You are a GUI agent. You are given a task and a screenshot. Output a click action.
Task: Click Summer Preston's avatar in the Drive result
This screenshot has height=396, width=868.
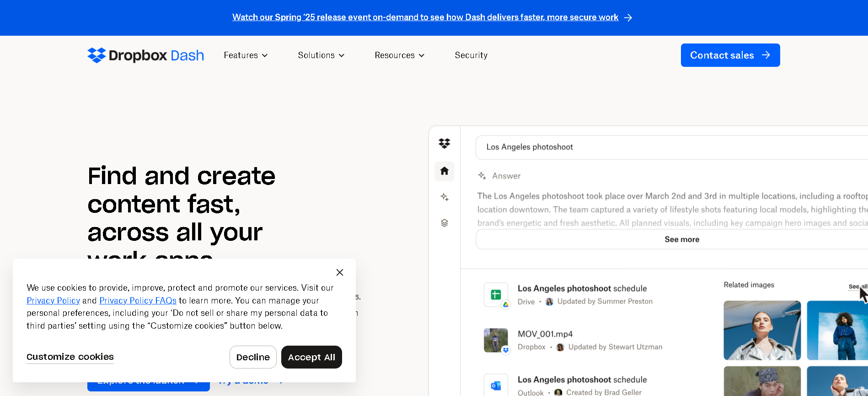coord(550,302)
